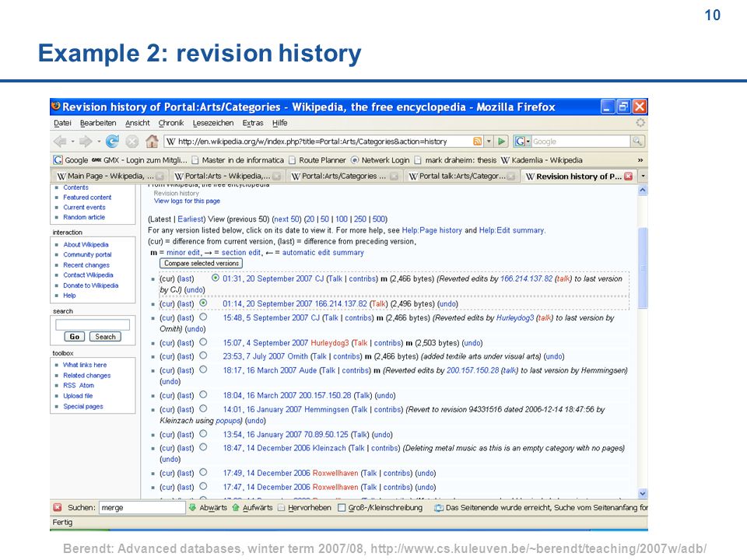Click the browser Back arrow button

click(x=60, y=142)
